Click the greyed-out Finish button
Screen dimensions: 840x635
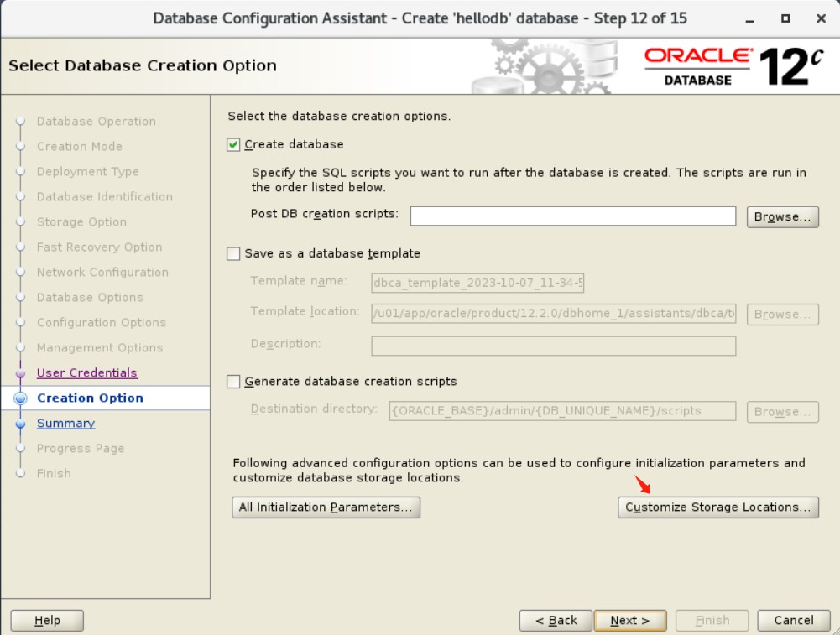coord(712,621)
